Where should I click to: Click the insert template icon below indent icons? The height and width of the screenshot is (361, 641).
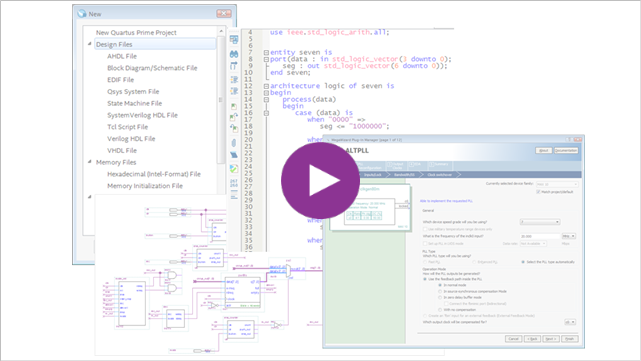pos(234,107)
